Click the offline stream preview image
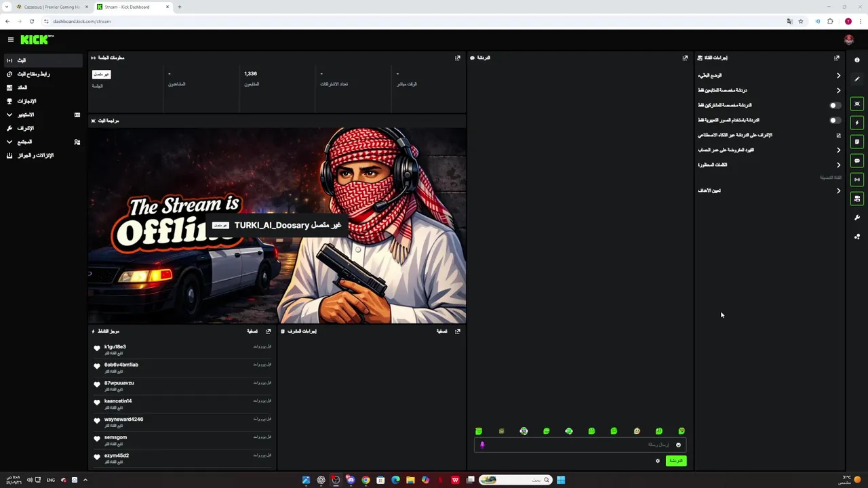 click(x=277, y=226)
